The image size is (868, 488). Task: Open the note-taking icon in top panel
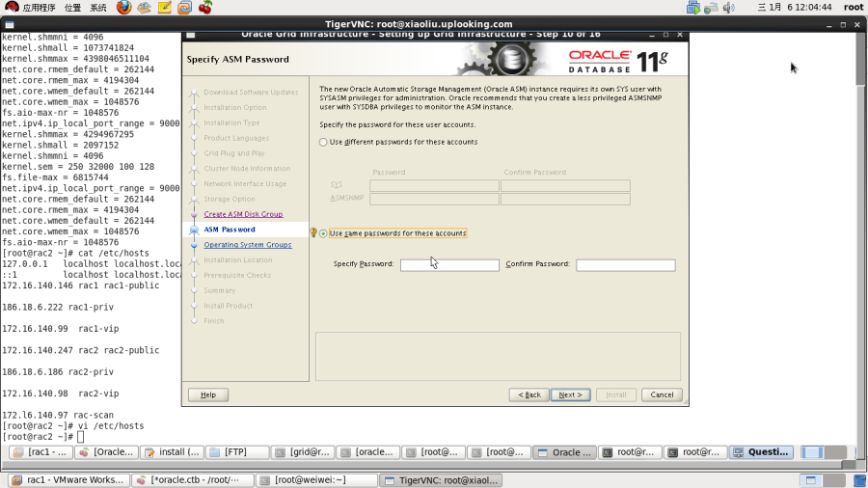click(x=164, y=7)
